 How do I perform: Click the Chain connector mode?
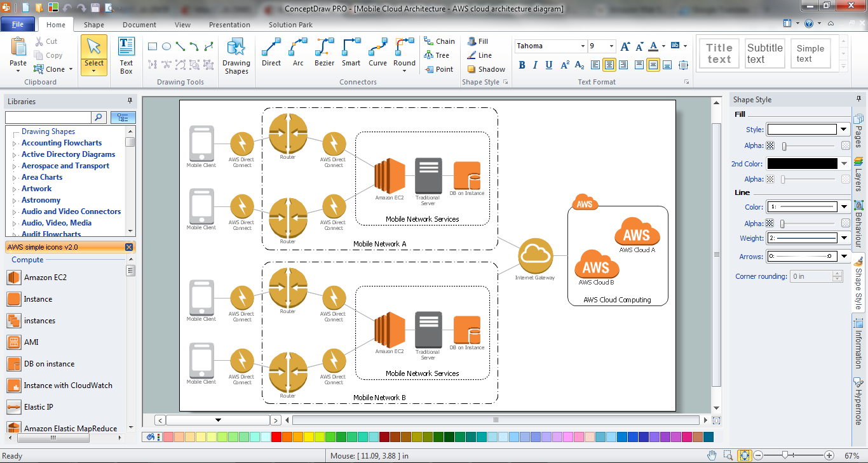pos(439,41)
